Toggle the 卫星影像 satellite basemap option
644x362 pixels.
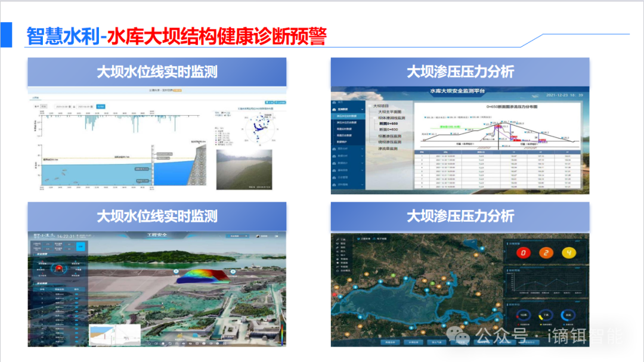(x=364, y=239)
